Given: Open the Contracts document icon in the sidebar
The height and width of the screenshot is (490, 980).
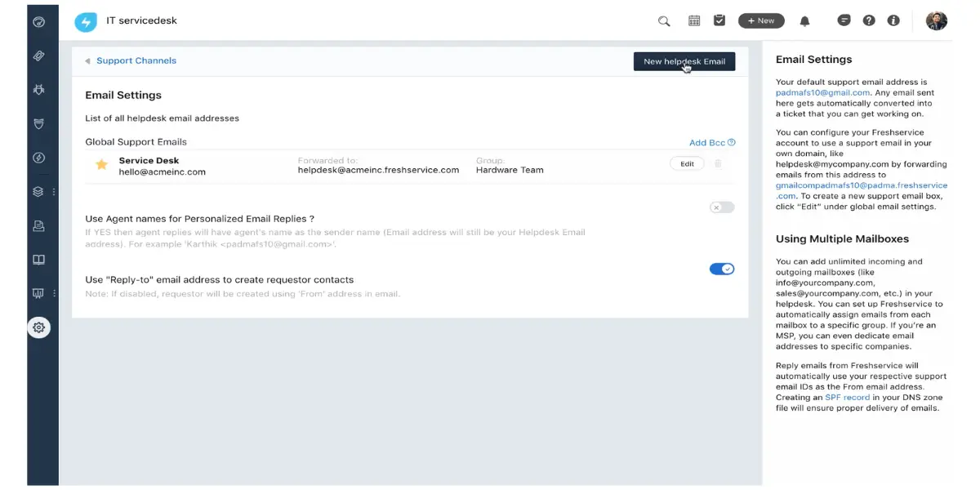Looking at the screenshot, I should click(38, 226).
